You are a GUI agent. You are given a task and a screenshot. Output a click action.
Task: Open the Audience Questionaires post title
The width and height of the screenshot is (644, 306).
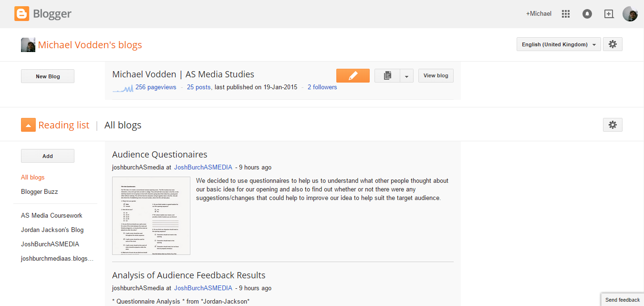point(160,154)
